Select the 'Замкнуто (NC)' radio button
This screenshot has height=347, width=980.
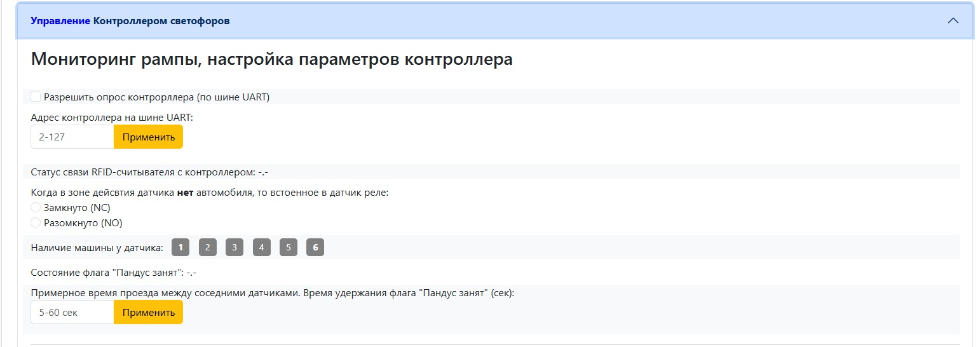pyautogui.click(x=36, y=208)
